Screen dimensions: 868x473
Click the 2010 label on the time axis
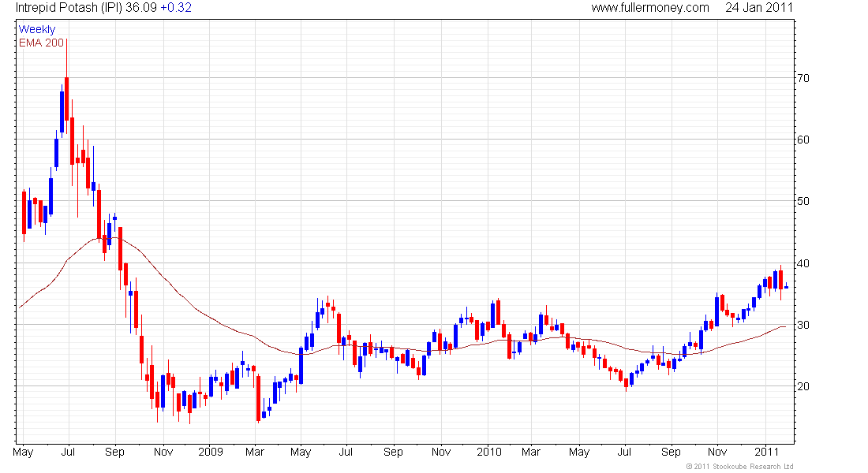[488, 452]
